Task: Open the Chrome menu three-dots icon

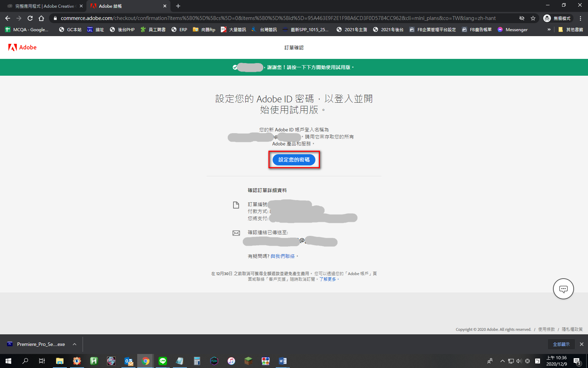Action: point(581,18)
